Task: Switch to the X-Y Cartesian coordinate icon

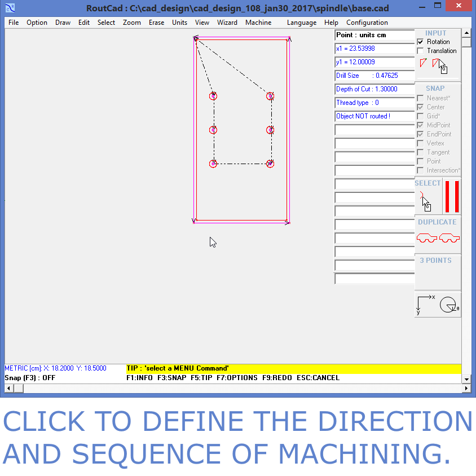Action: click(426, 305)
